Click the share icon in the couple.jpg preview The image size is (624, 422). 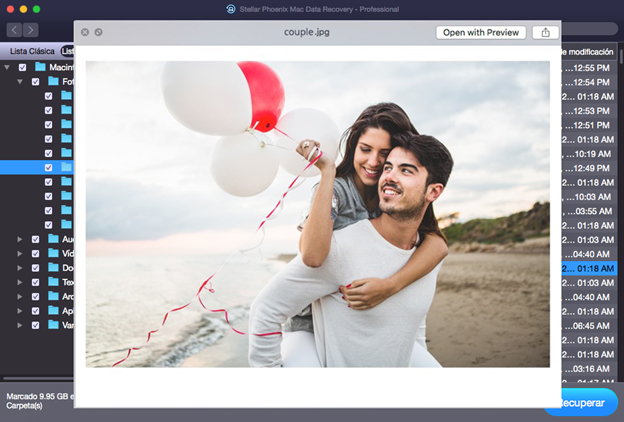545,32
